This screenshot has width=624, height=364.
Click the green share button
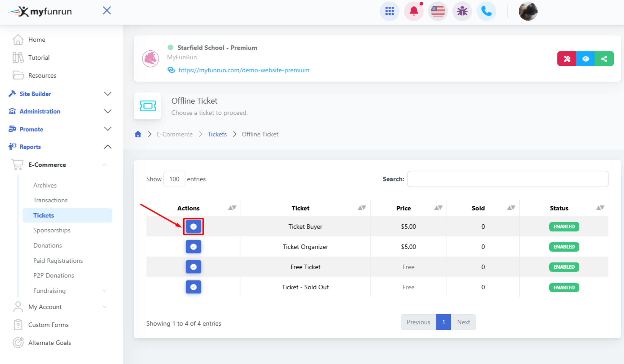coord(604,59)
